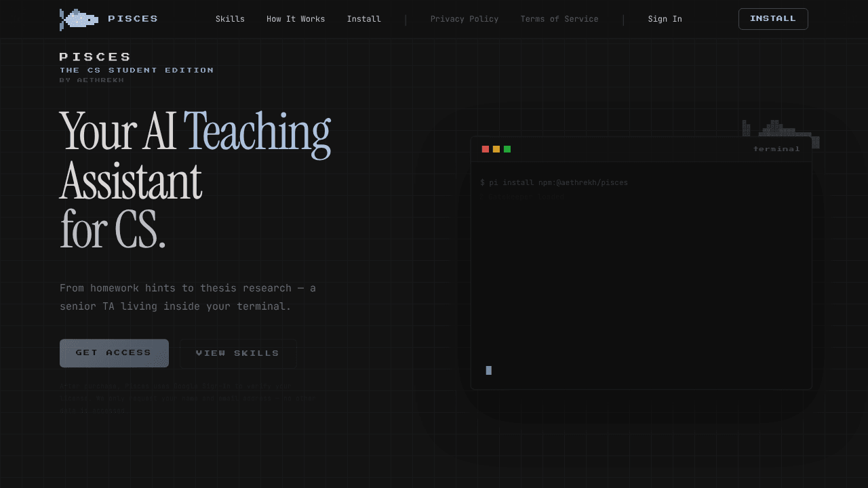
Task: Click the blinking terminal cursor block
Action: [489, 370]
